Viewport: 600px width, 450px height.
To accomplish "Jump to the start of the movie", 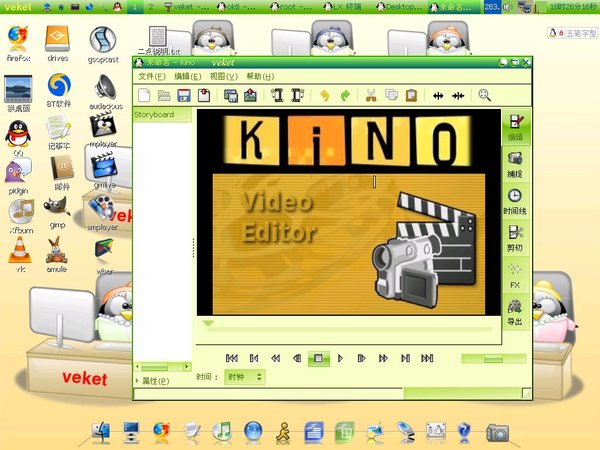I will [x=232, y=359].
